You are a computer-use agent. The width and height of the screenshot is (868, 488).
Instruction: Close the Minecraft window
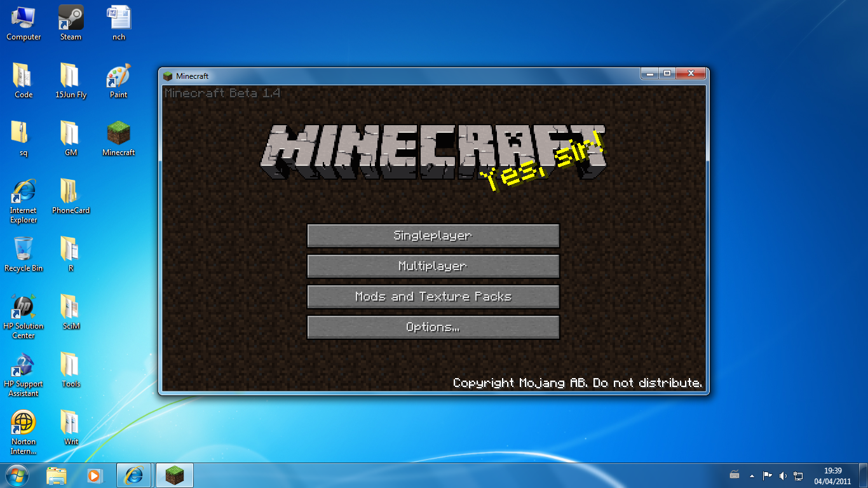690,74
